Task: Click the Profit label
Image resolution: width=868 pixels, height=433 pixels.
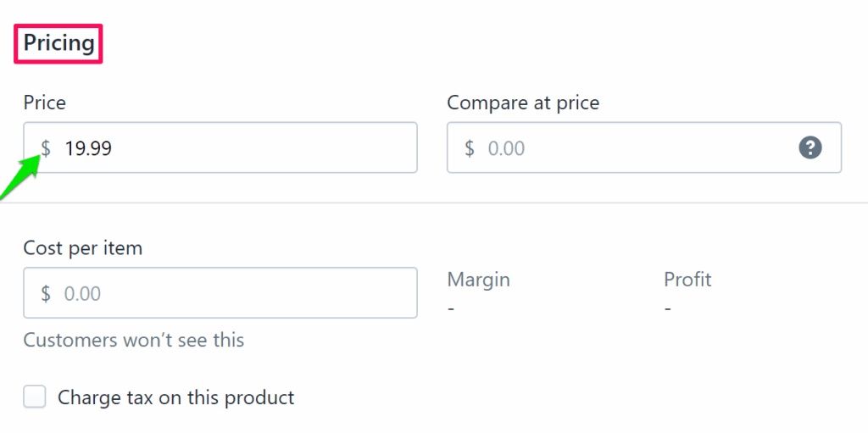Action: pos(687,279)
